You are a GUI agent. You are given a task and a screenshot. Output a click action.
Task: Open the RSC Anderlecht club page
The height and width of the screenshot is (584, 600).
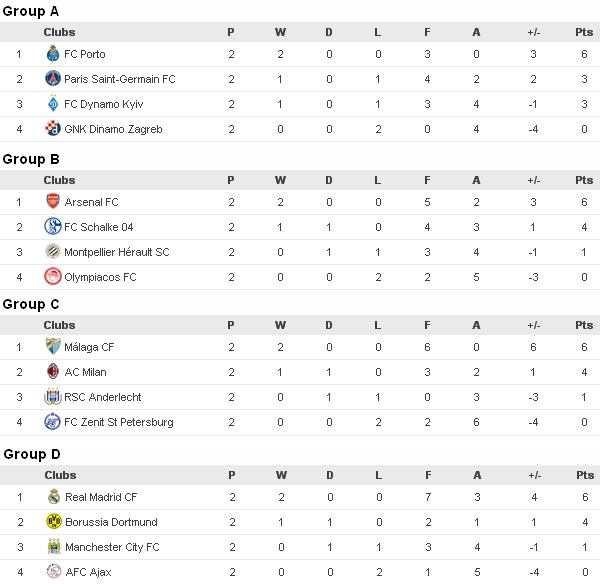pyautogui.click(x=102, y=397)
